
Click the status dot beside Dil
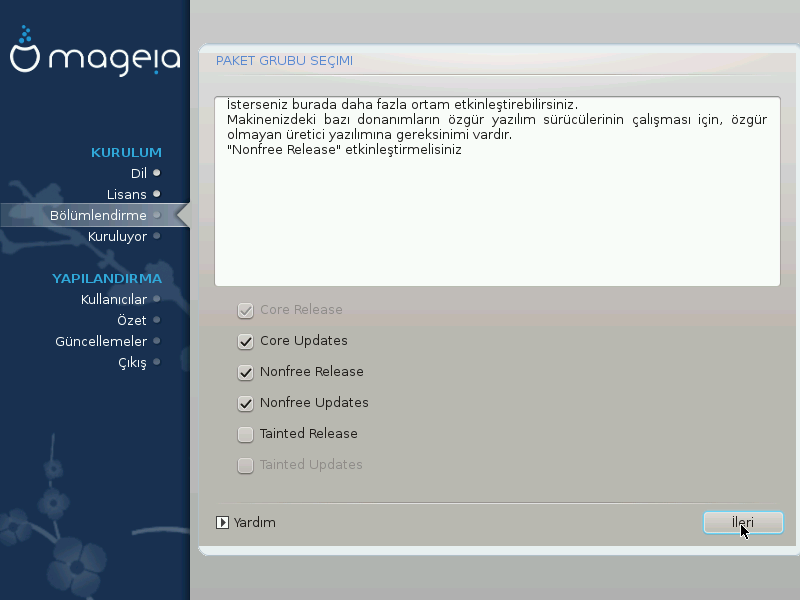[x=157, y=173]
